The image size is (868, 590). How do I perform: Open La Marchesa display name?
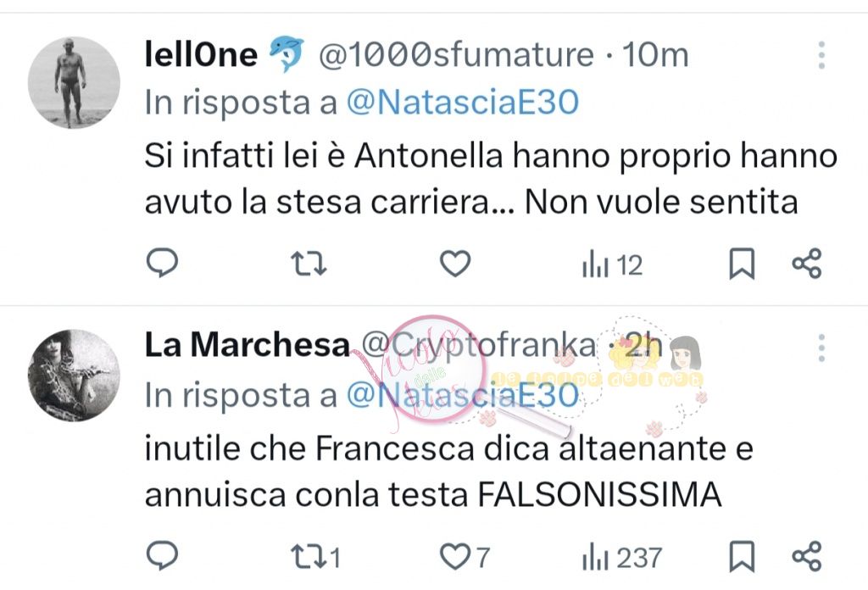[x=247, y=345]
